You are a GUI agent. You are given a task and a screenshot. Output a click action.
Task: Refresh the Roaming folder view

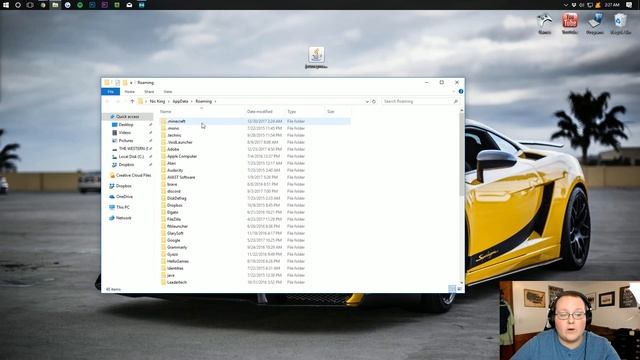[x=373, y=101]
